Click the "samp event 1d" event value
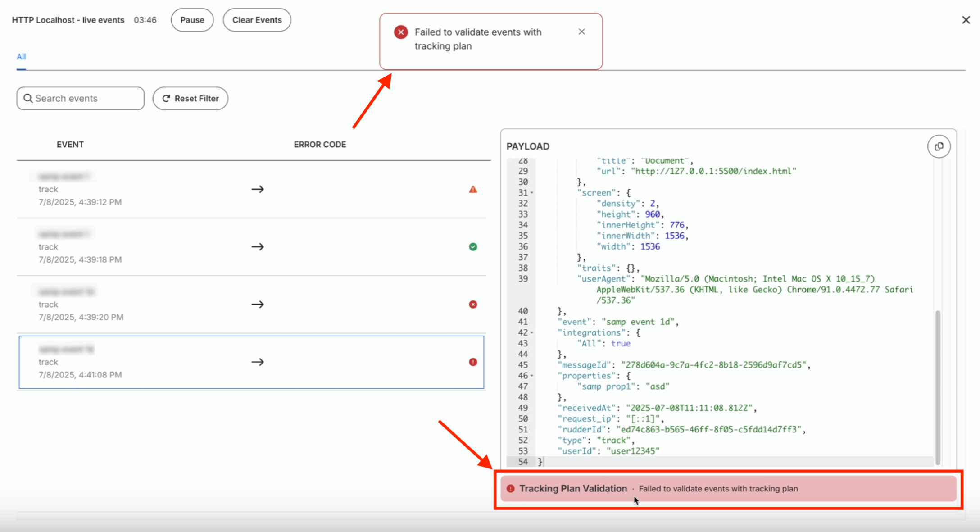 click(638, 322)
